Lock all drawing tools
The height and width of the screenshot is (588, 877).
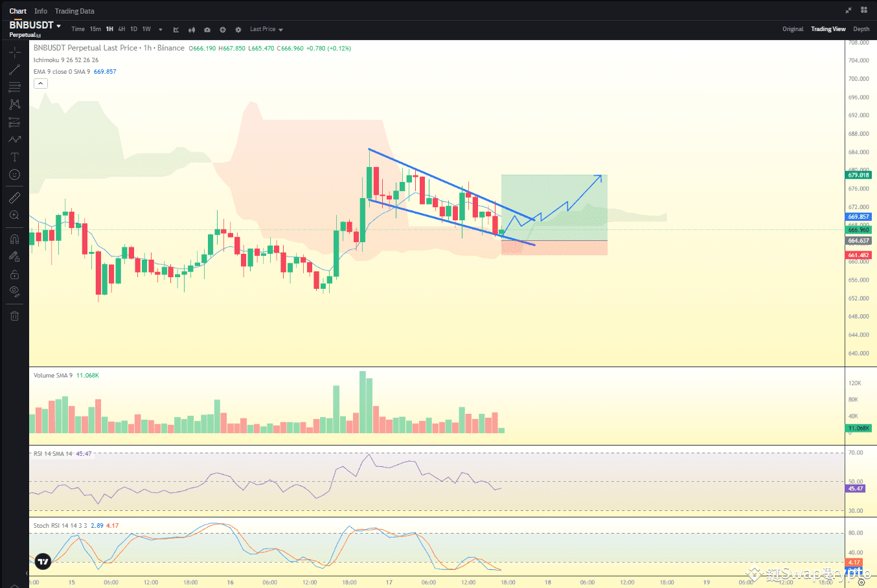tap(14, 274)
